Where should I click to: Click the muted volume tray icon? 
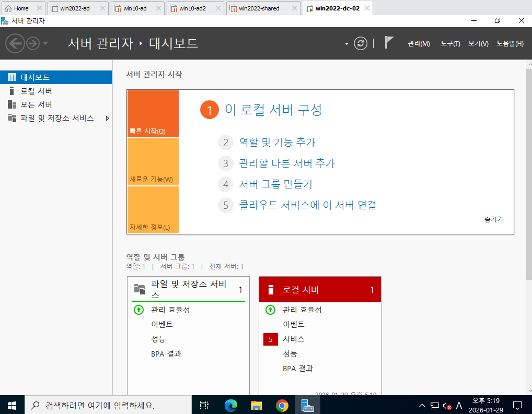coord(447,406)
